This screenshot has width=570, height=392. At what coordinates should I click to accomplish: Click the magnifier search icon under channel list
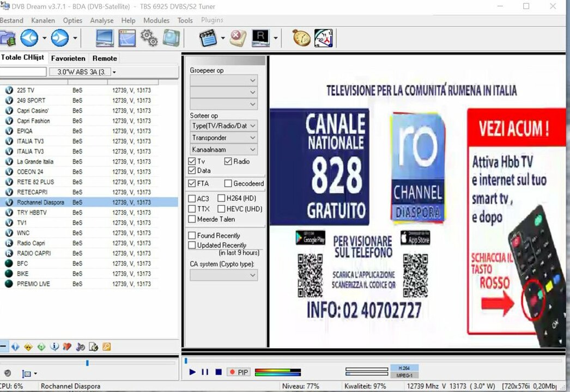tap(107, 347)
